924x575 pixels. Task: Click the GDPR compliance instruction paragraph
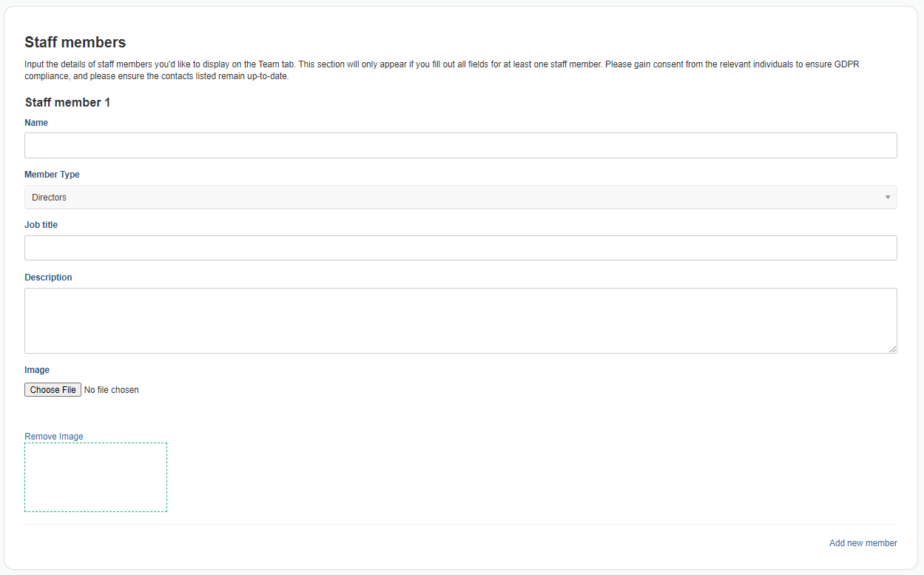click(442, 70)
